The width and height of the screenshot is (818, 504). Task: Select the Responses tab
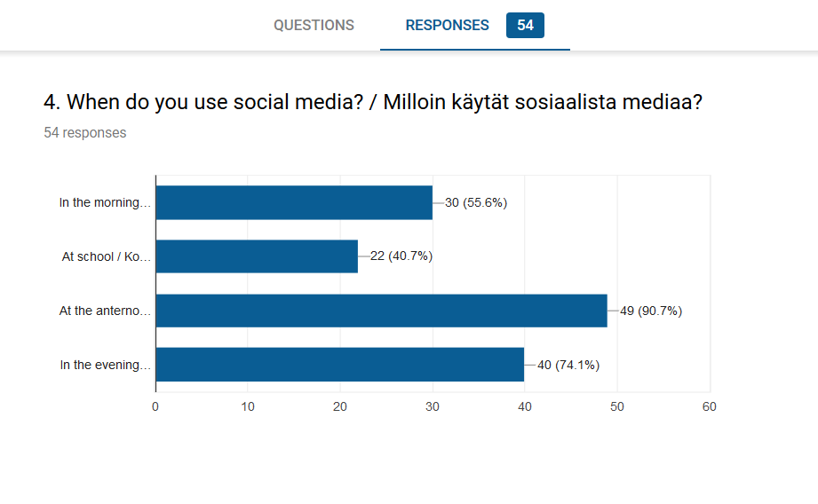447,25
